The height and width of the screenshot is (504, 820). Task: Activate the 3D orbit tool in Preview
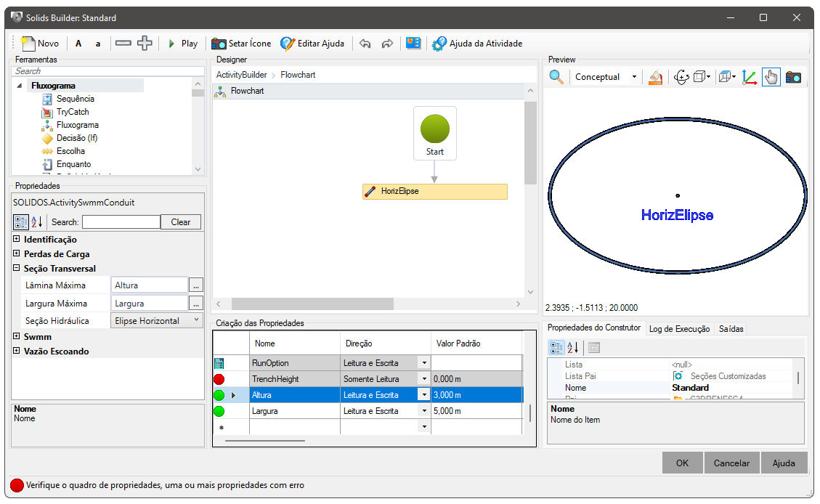(681, 78)
